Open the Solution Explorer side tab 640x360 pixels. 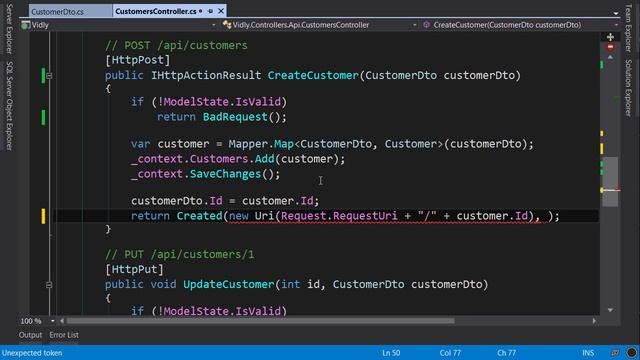point(629,88)
